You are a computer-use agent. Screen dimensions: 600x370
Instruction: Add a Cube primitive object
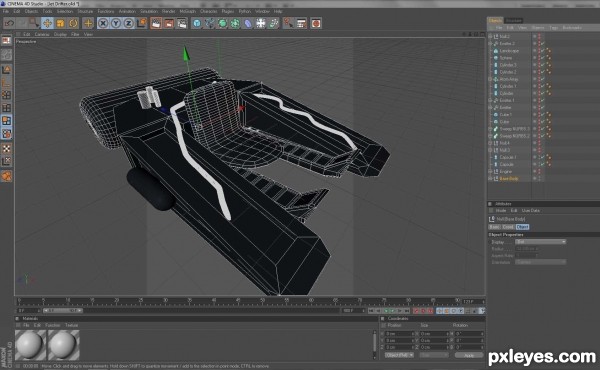197,23
